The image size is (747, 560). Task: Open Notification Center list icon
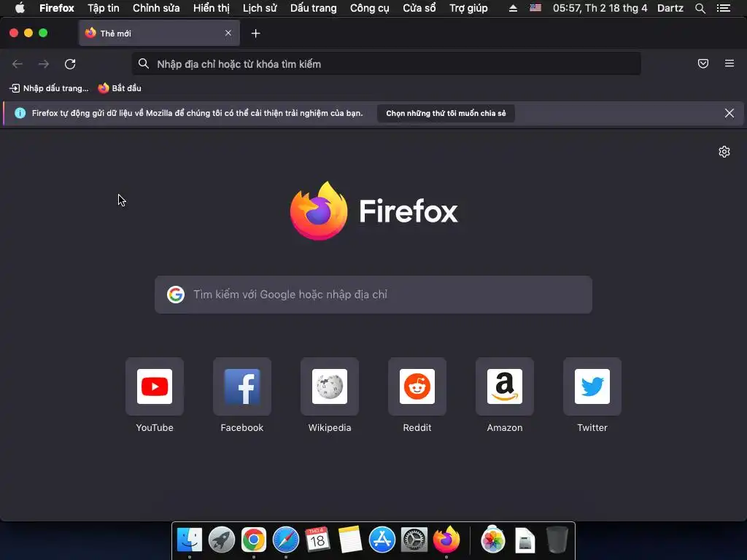tap(723, 8)
